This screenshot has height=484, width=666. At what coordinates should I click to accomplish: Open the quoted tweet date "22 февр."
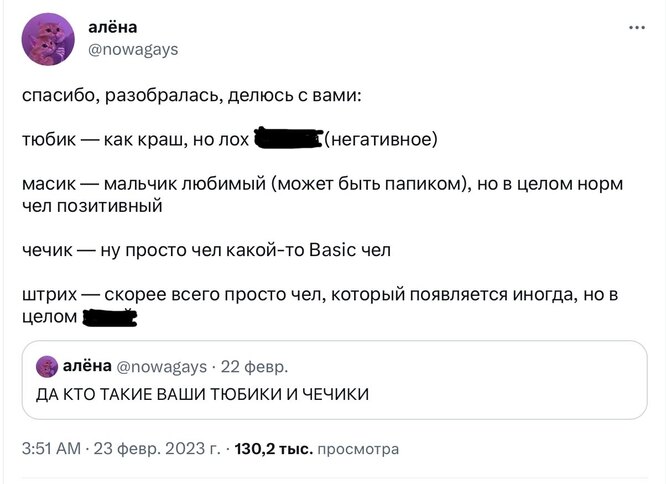point(253,367)
